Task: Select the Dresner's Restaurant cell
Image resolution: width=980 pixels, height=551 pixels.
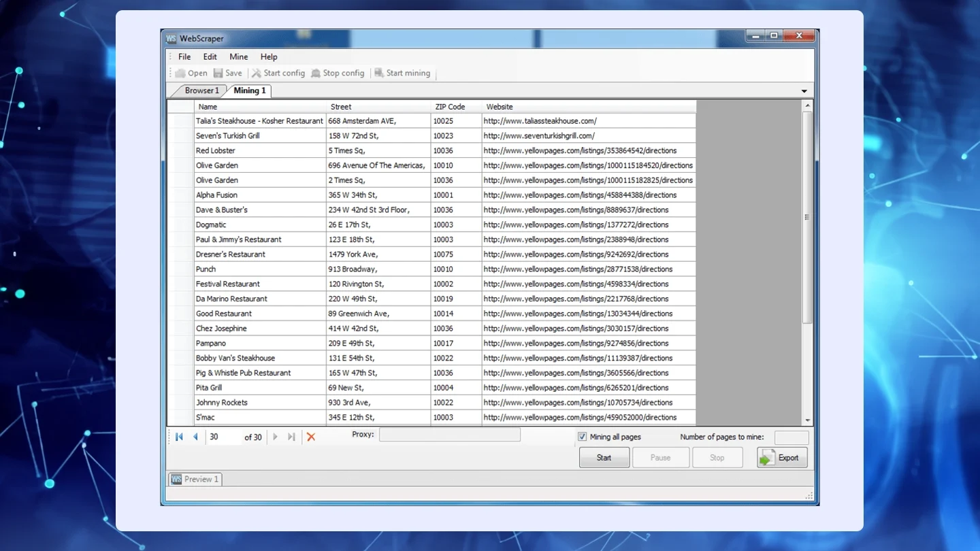Action: pos(260,254)
